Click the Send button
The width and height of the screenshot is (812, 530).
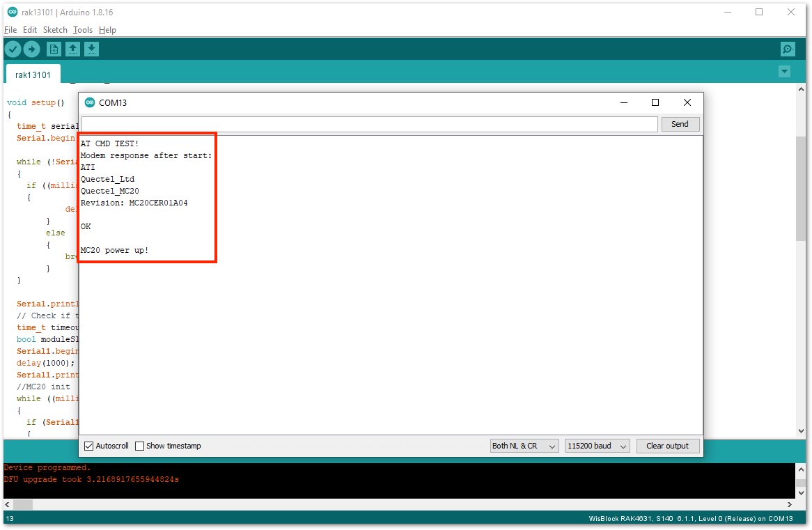click(680, 125)
